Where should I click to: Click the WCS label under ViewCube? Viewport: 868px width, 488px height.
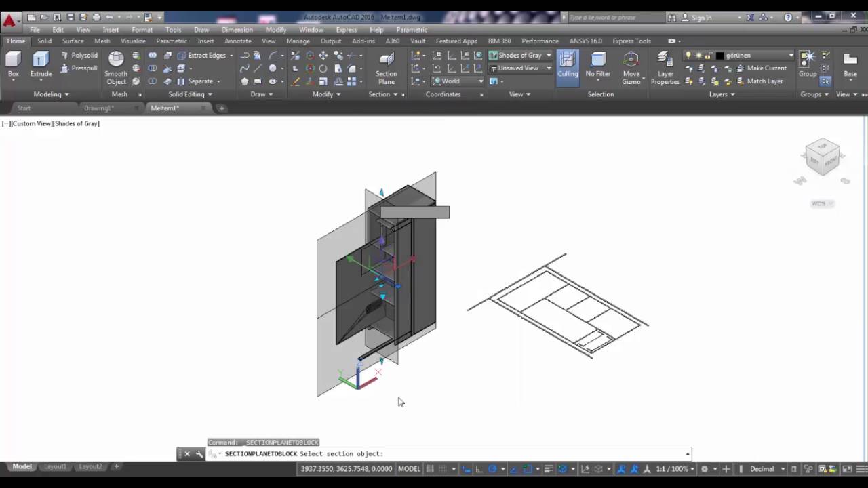[x=818, y=203]
